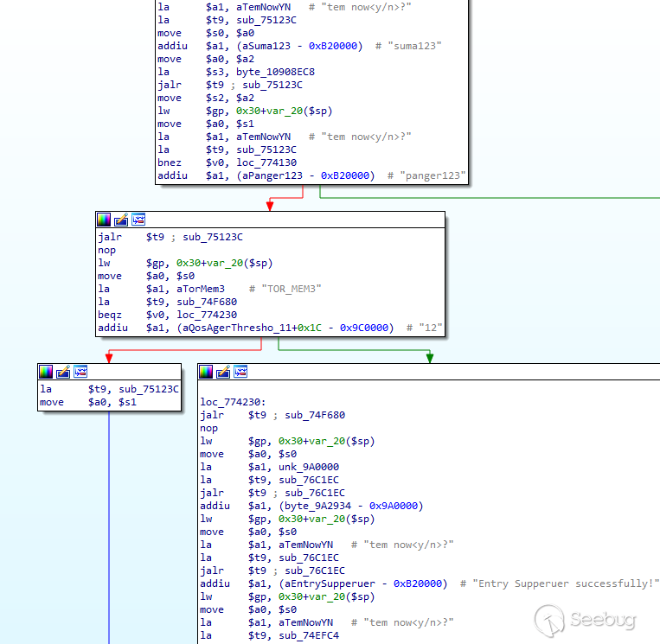Click the loc_774230 target in the beqz line
660x644 pixels.
pos(207,315)
